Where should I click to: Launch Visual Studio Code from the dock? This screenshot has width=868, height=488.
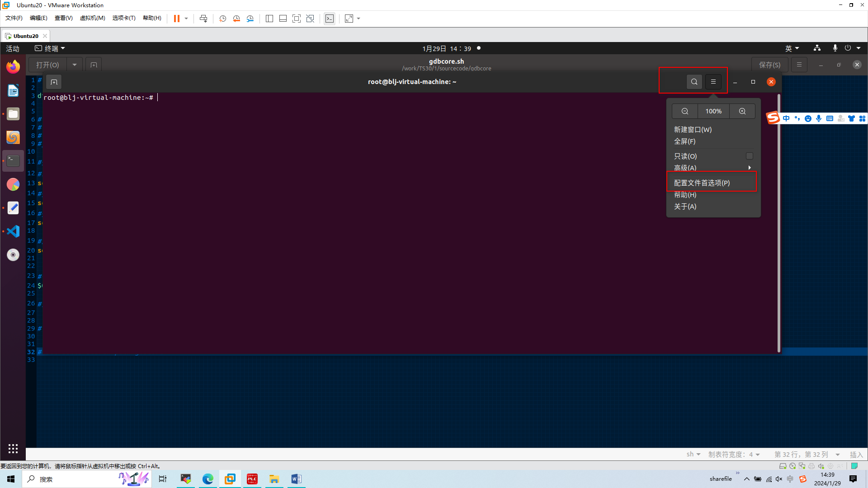[x=13, y=231]
